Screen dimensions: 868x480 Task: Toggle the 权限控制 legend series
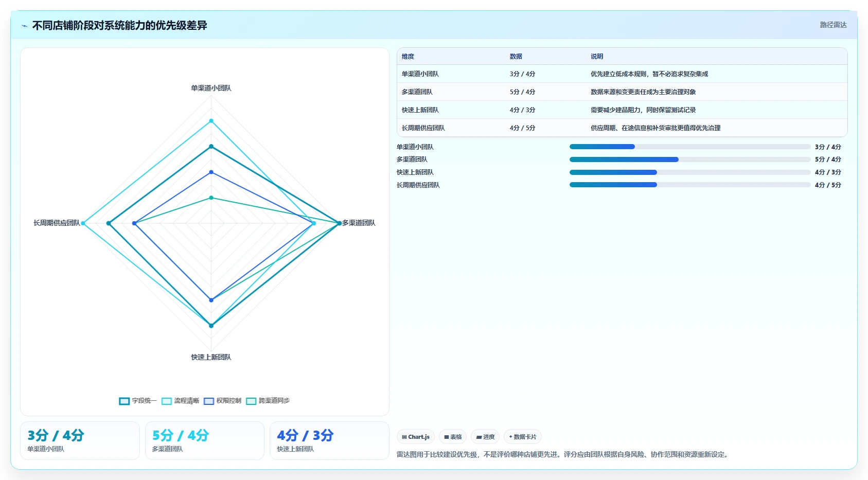point(222,401)
